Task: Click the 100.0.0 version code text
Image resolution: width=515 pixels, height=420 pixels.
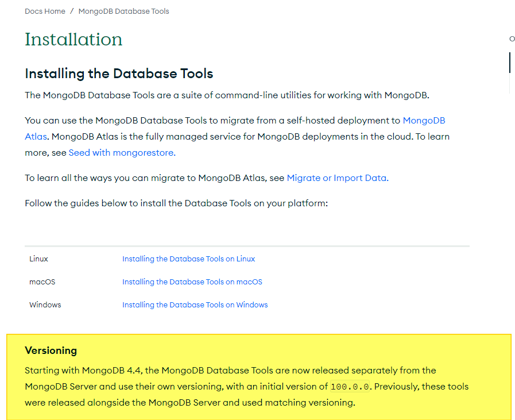Action: pyautogui.click(x=350, y=387)
